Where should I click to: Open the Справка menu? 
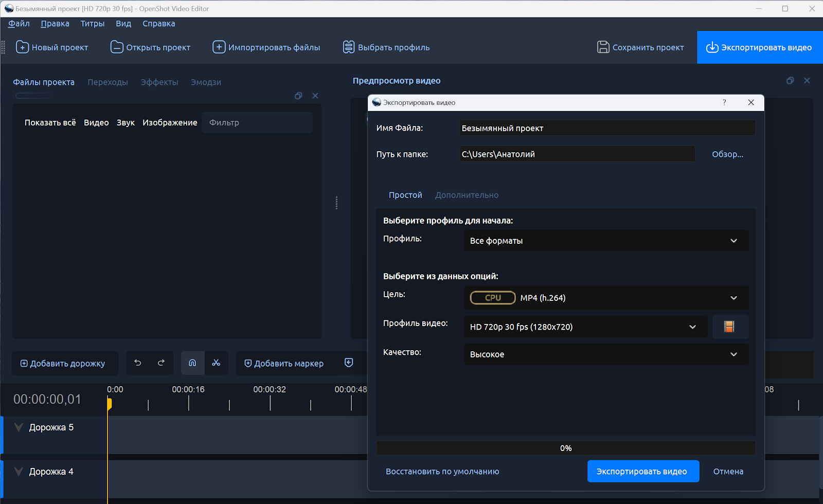click(x=159, y=24)
